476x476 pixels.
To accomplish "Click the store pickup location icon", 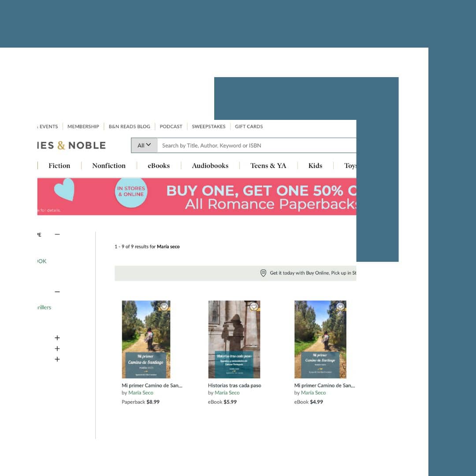I will click(263, 273).
